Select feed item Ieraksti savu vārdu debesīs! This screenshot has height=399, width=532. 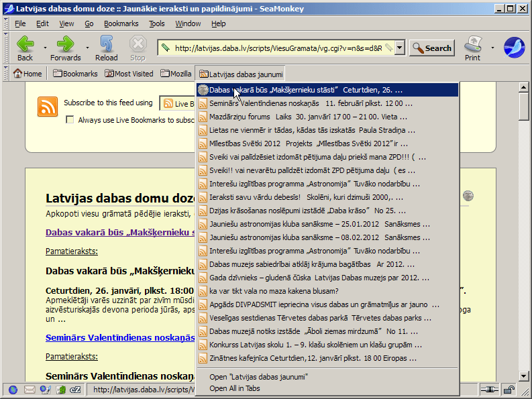327,197
